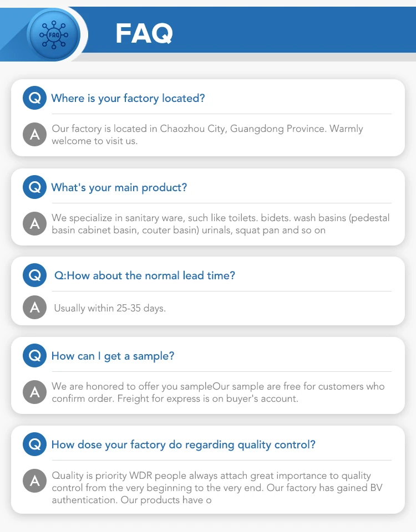Select the 'How about the normal lead time?' heading
Image resolution: width=416 pixels, height=532 pixels.
pos(145,275)
